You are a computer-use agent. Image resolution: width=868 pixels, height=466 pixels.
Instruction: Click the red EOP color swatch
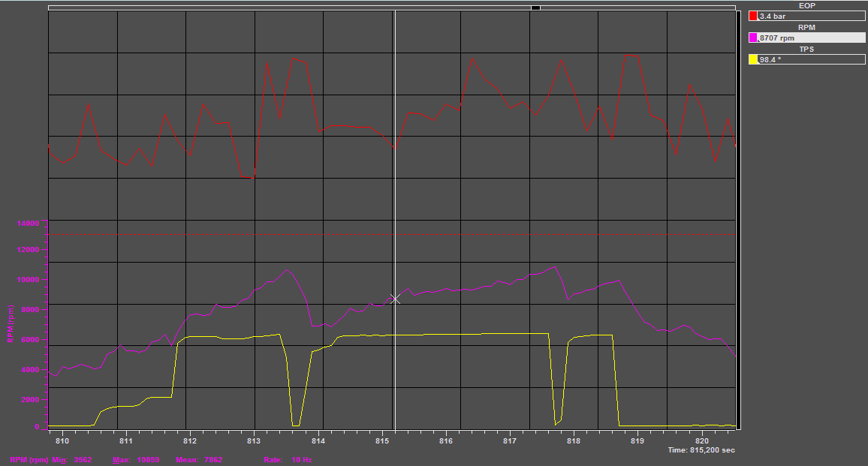coord(753,15)
